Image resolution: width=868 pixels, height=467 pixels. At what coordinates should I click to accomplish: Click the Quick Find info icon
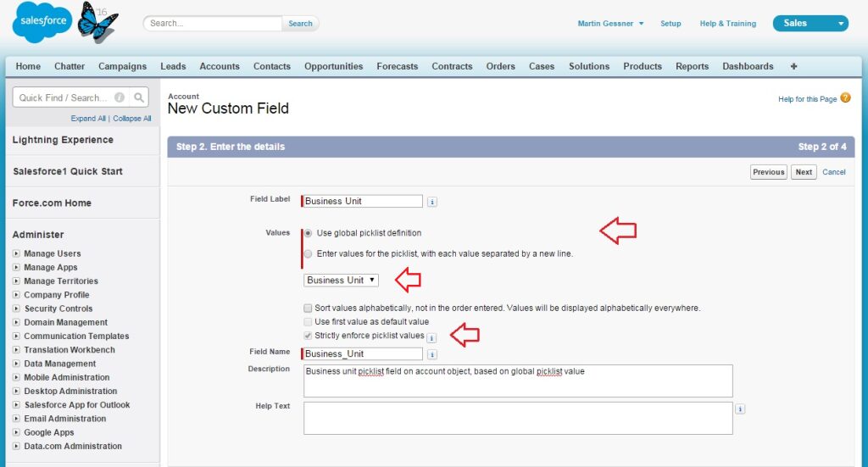pos(119,97)
